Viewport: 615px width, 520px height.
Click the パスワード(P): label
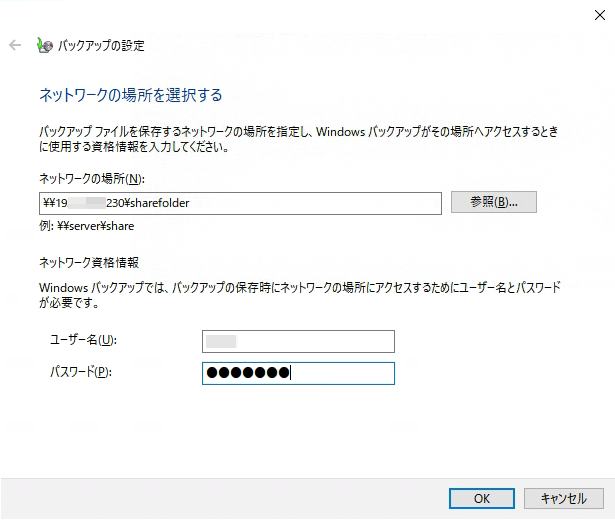point(81,373)
